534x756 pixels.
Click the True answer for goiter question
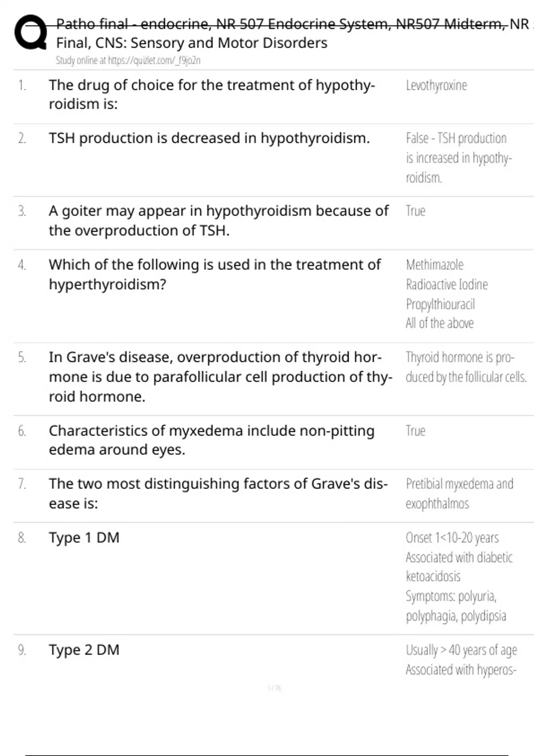[415, 211]
